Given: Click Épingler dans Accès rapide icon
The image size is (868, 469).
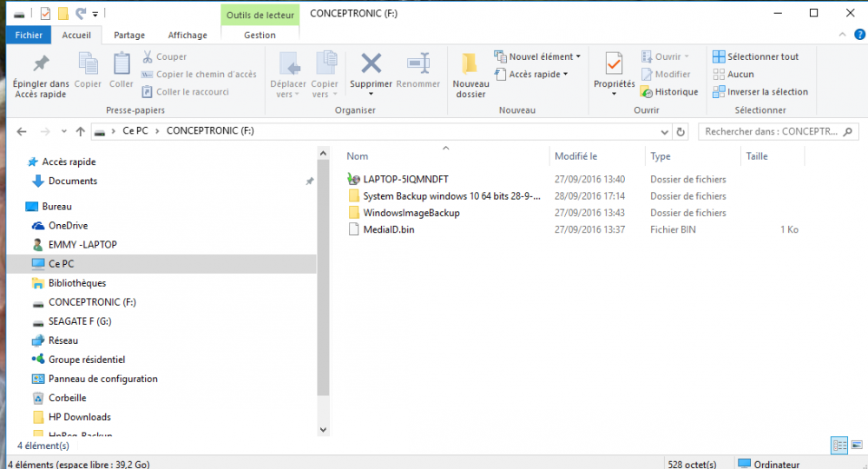Looking at the screenshot, I should [x=40, y=64].
